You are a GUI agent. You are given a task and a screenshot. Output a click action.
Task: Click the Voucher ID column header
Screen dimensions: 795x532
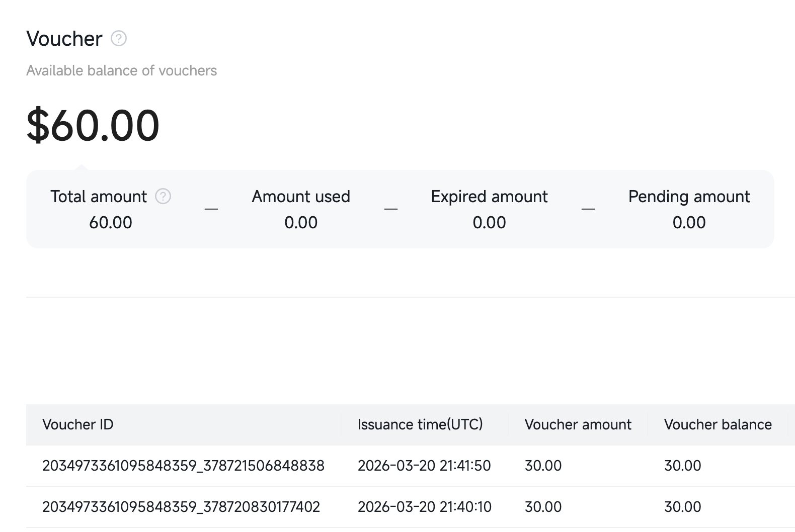click(x=78, y=424)
